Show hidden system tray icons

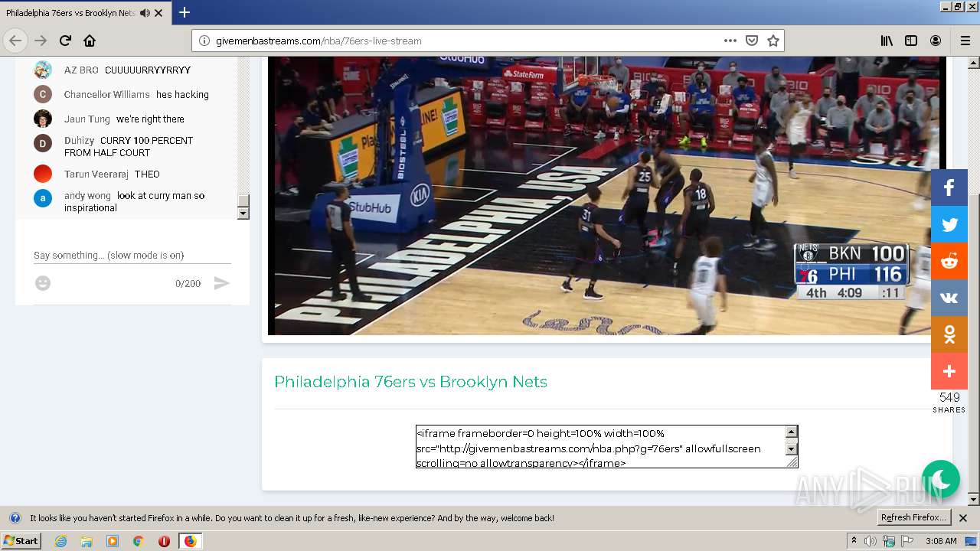click(854, 541)
